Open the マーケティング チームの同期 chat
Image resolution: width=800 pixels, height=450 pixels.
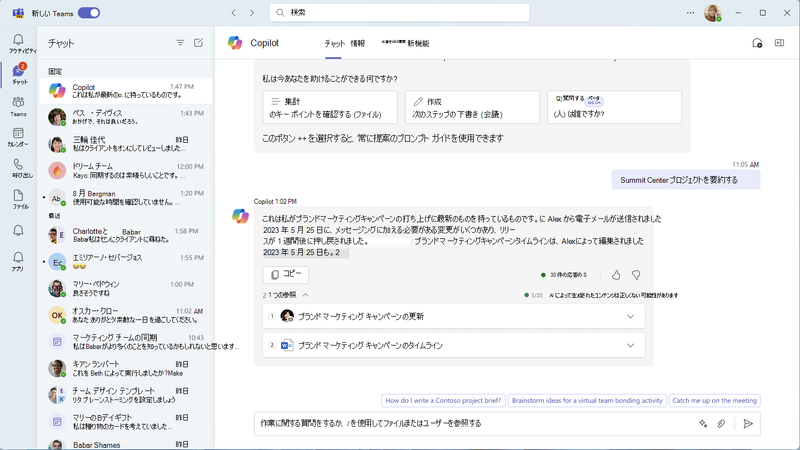pos(126,341)
